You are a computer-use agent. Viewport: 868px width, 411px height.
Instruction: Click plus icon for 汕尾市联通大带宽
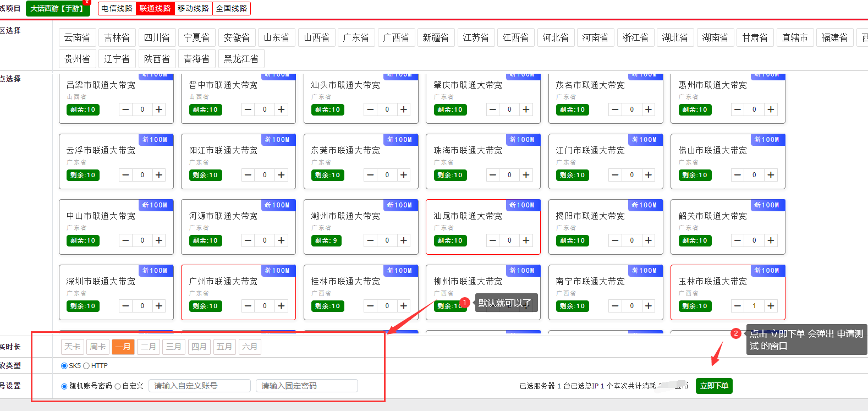[526, 240]
